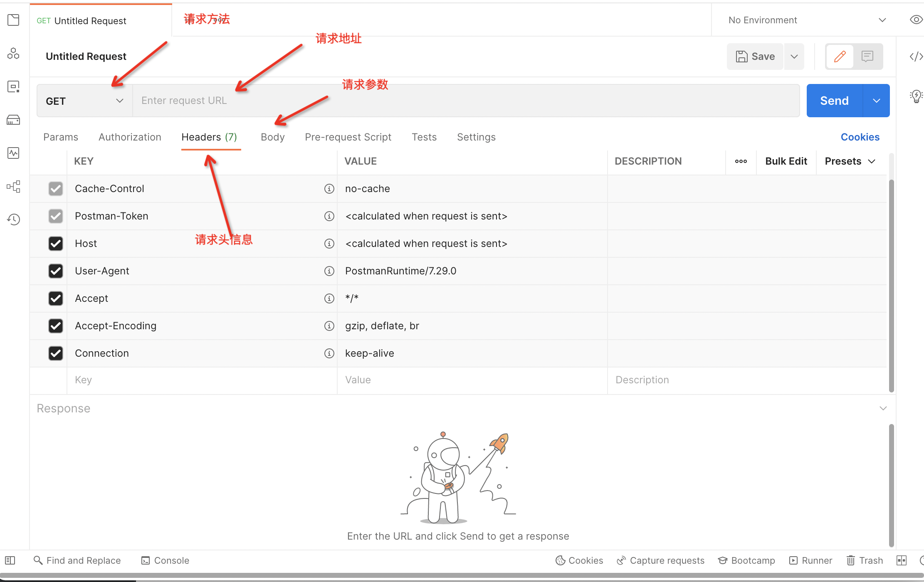Screen dimensions: 924x582
Task: Open the Monitors sidebar icon
Action: point(13,153)
